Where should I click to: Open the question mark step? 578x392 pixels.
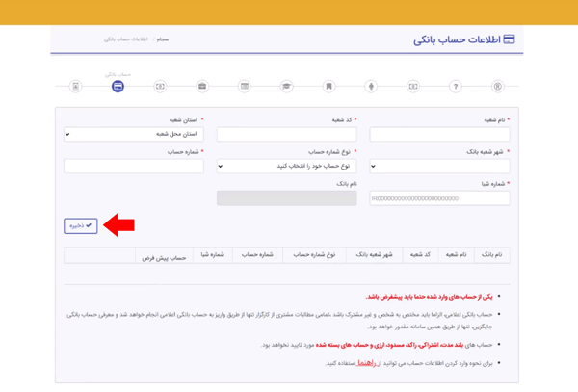(x=456, y=87)
